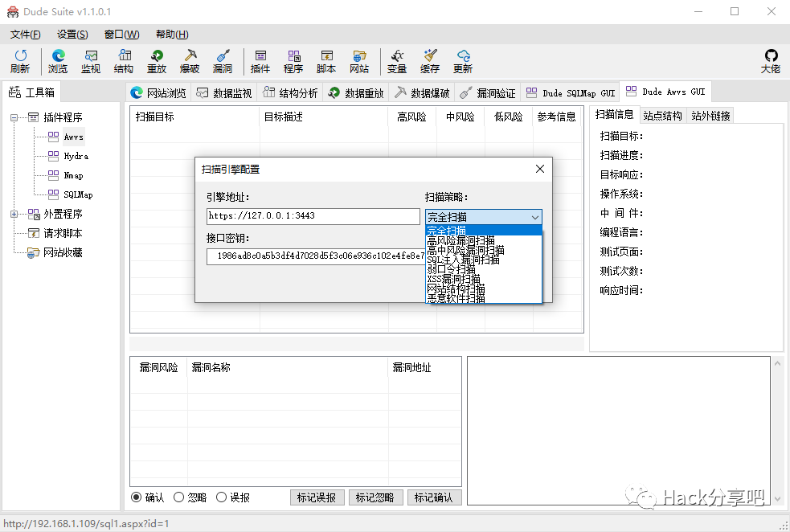Viewport: 790px width, 532px height.
Task: Open 请求脚本 in the toolbox tree
Action: click(63, 233)
